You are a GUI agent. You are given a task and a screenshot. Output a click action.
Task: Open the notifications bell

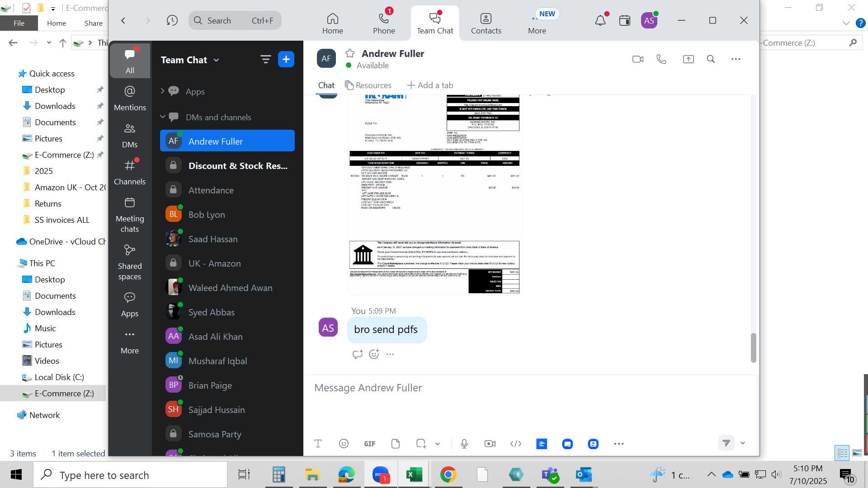[x=600, y=20]
